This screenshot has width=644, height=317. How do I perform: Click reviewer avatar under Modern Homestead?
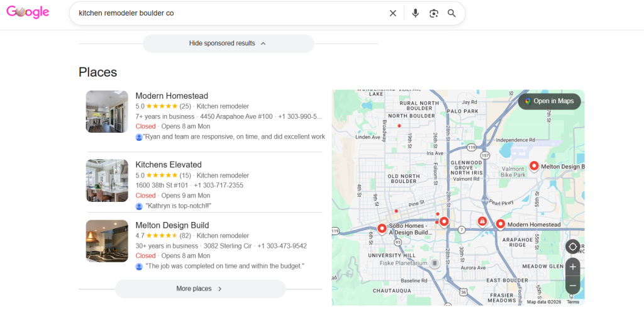139,136
